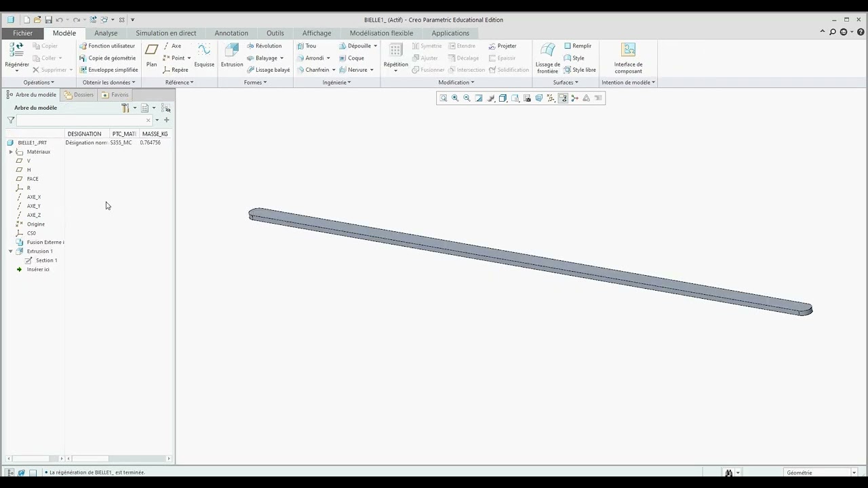
Task: Start the Esquisse sketch tool
Action: pos(204,55)
